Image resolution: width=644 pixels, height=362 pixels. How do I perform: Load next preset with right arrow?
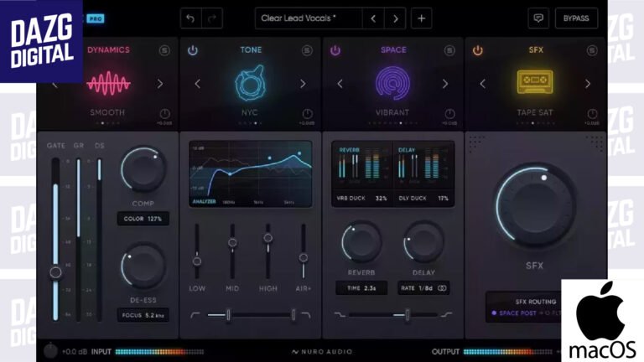(x=396, y=18)
